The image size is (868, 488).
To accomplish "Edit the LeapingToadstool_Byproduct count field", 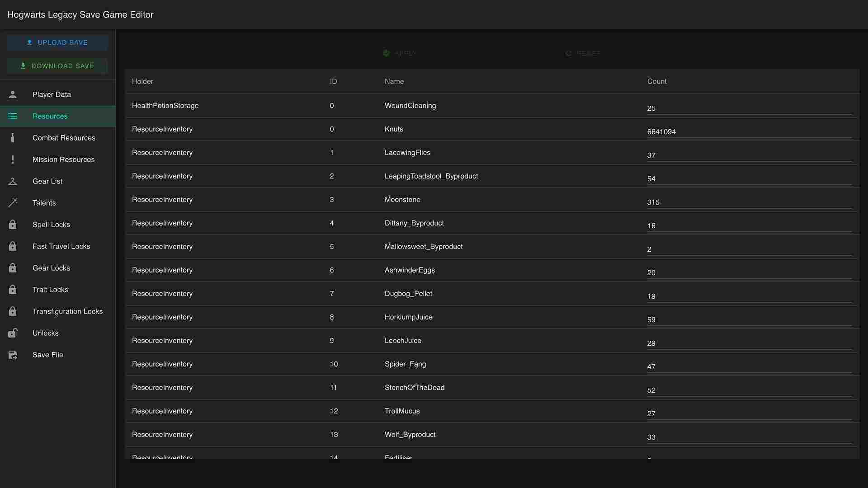I will [x=749, y=178].
